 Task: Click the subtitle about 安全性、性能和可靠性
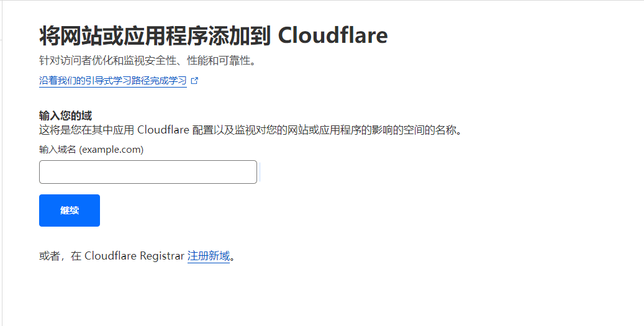(x=147, y=61)
